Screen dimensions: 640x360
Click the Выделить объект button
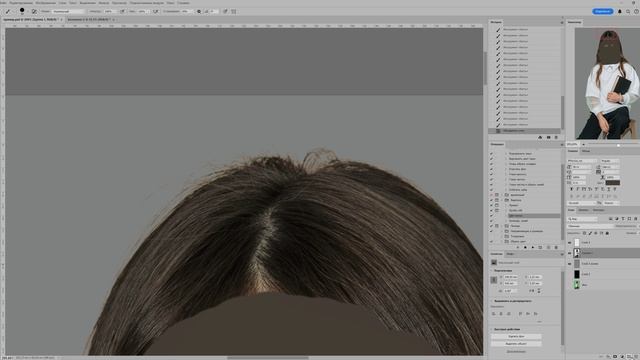point(516,344)
